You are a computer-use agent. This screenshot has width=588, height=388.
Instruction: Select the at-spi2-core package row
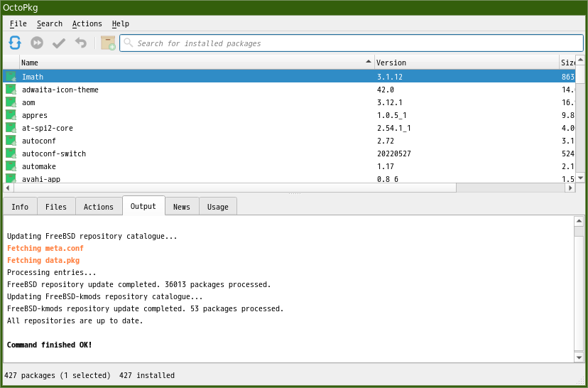[x=289, y=128]
